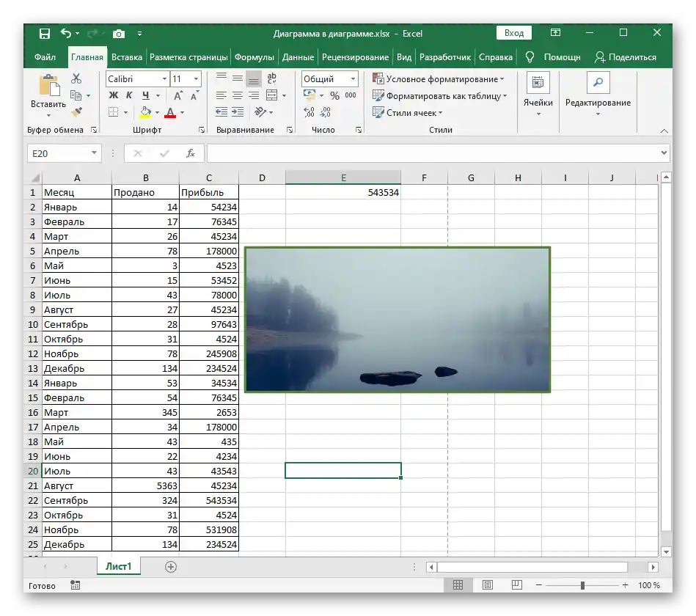Switch to the Формулы ribbon tab
Viewport: 696px width, 616px height.
tap(254, 57)
